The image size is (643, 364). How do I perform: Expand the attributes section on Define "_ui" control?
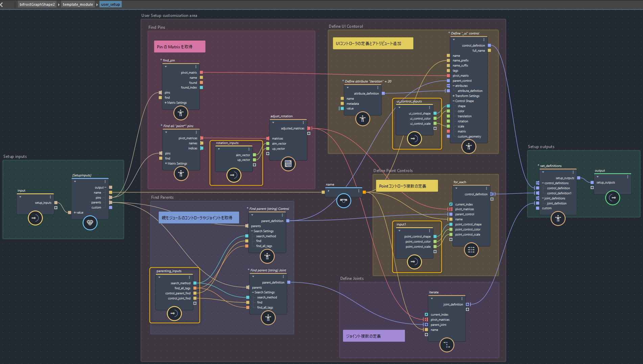click(x=453, y=86)
